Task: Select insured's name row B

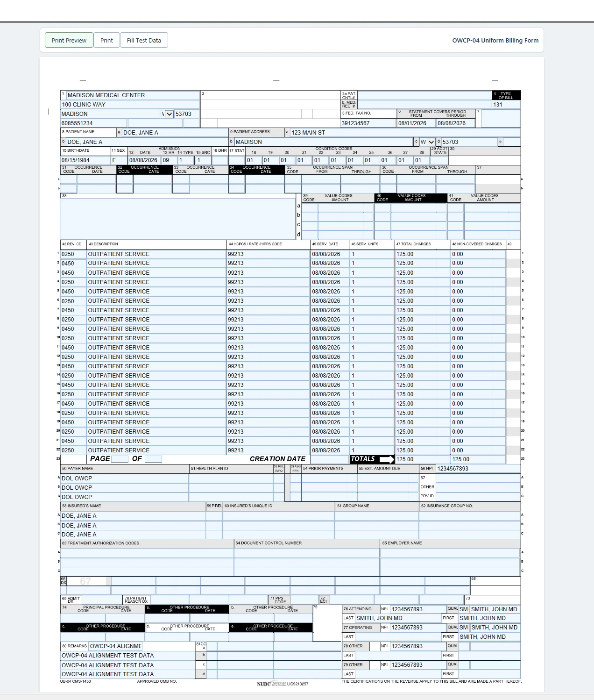Action: 133,526
